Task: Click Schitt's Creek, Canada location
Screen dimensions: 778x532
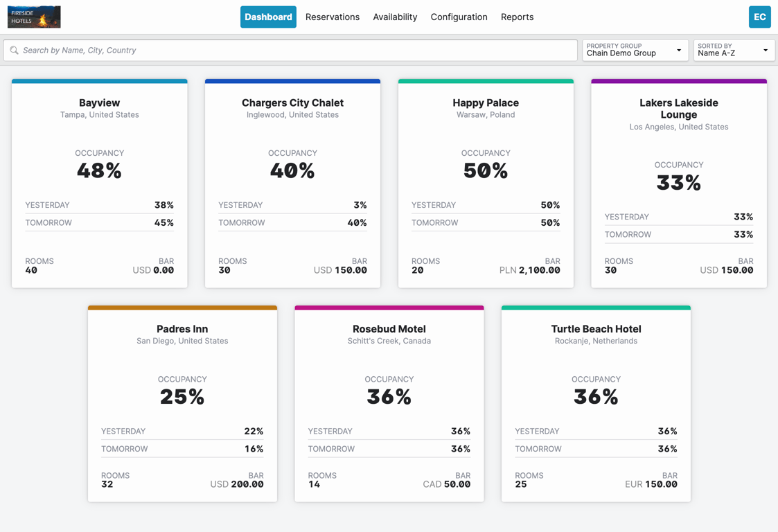Action: click(389, 341)
